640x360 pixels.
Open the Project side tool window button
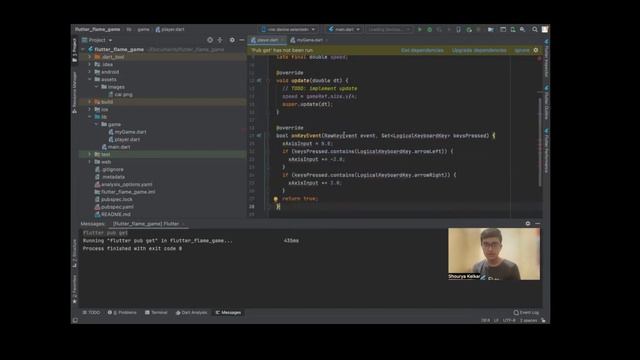pos(74,51)
